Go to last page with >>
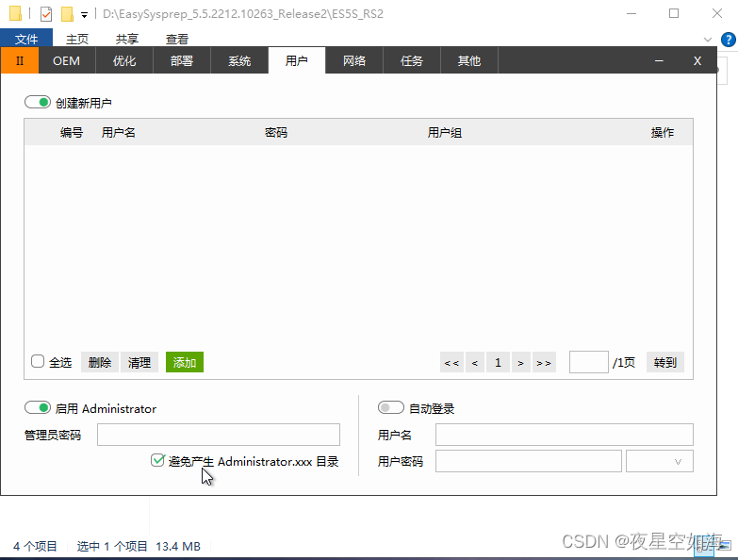 tap(544, 362)
